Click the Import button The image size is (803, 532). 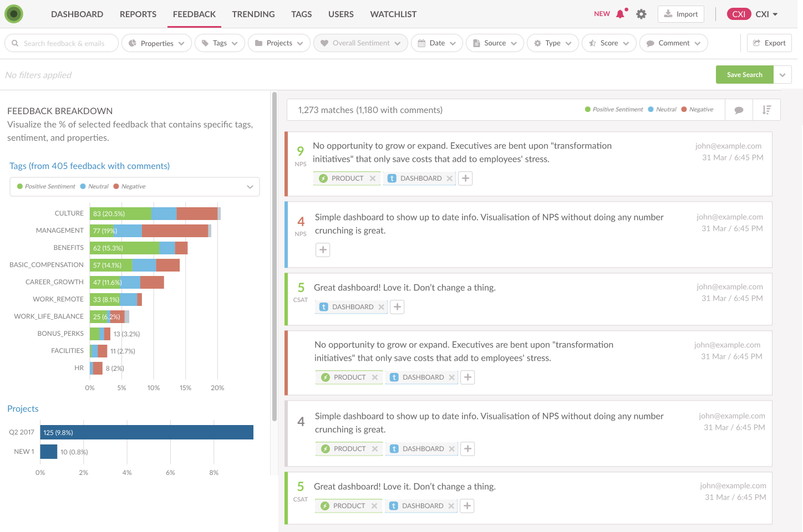click(x=681, y=14)
